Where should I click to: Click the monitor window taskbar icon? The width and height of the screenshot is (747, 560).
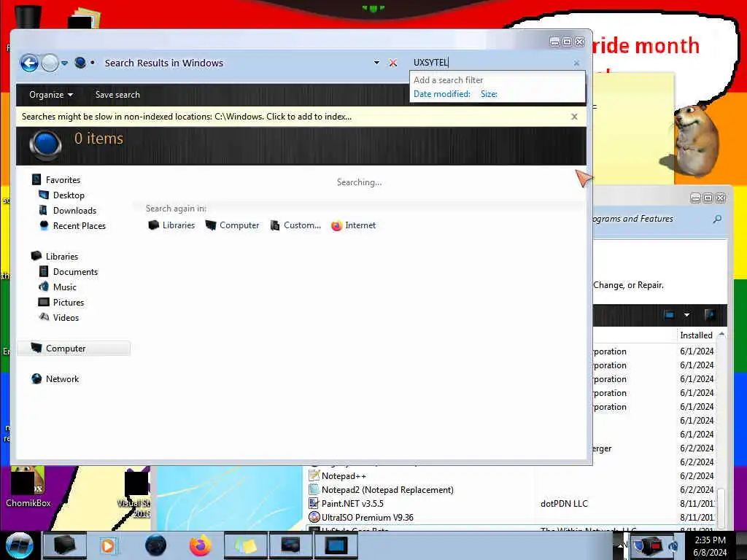[290, 545]
